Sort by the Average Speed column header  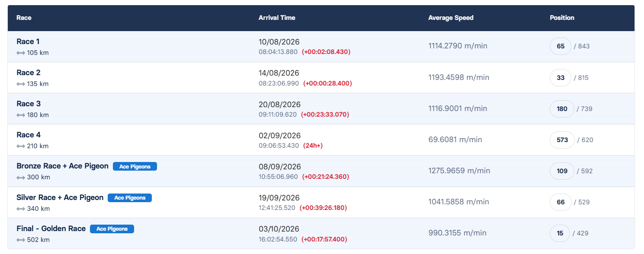tap(451, 18)
